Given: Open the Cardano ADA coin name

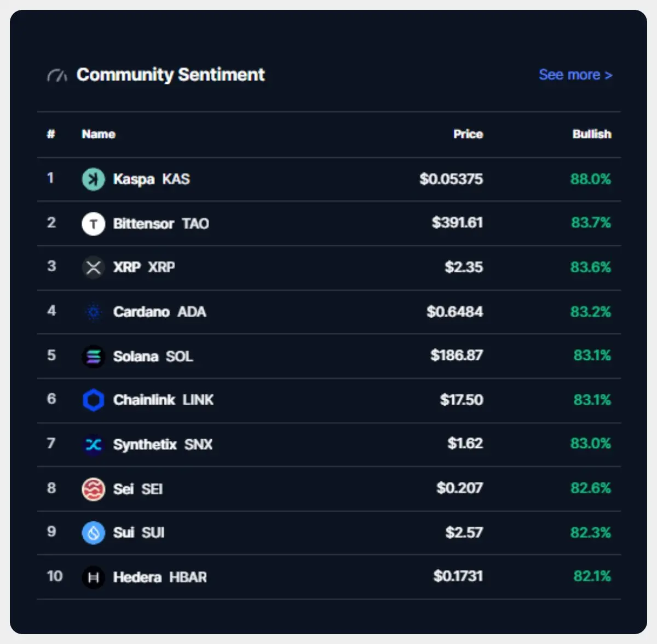Looking at the screenshot, I should pos(160,312).
